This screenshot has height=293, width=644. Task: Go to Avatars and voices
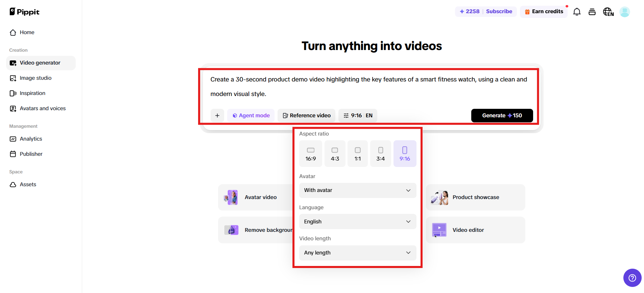(x=43, y=108)
